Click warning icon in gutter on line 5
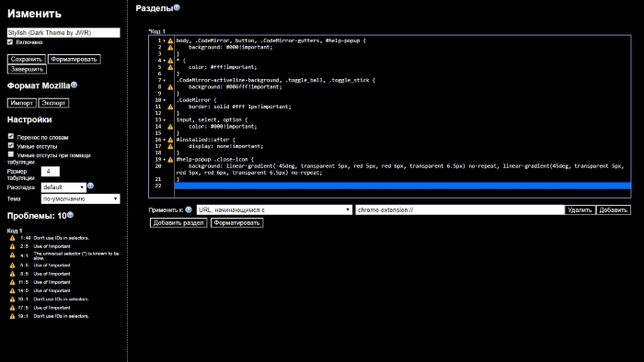Image resolution: width=644 pixels, height=362 pixels. coord(170,67)
